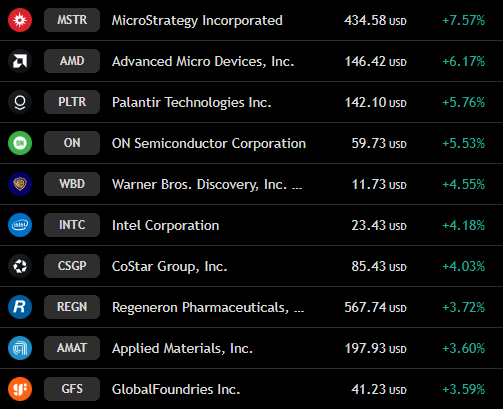Click the Warner Bros. Discovery logo
The height and width of the screenshot is (409, 503).
20,184
